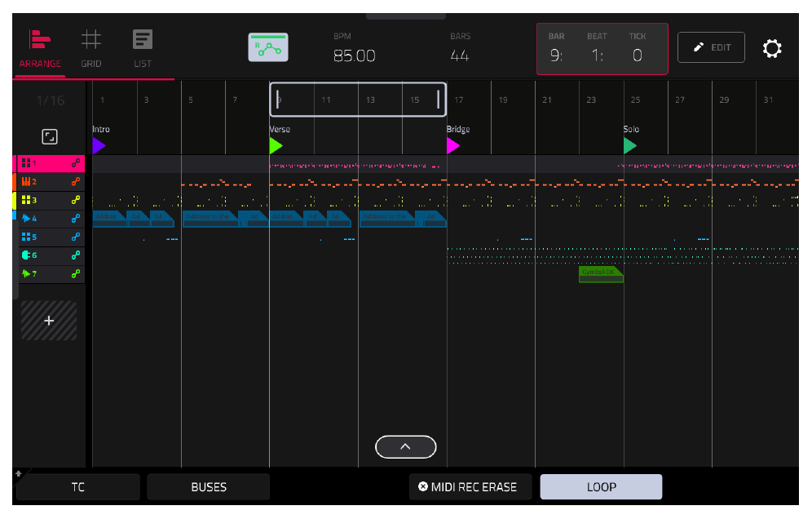Jump to the Bridge magenta marker

click(453, 146)
